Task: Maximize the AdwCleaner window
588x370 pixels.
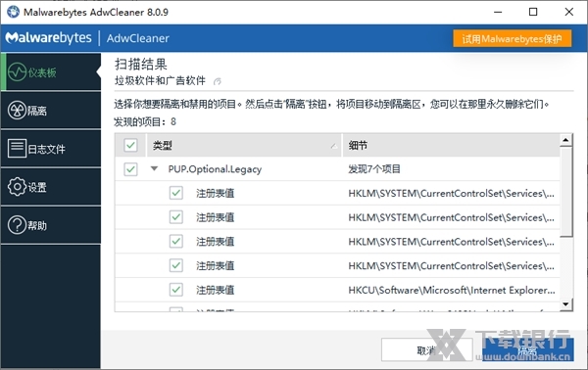Action: point(533,12)
